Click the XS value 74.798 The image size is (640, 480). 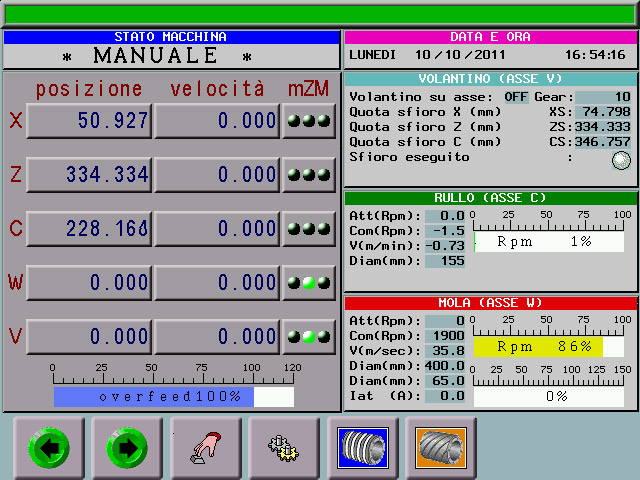(x=602, y=112)
